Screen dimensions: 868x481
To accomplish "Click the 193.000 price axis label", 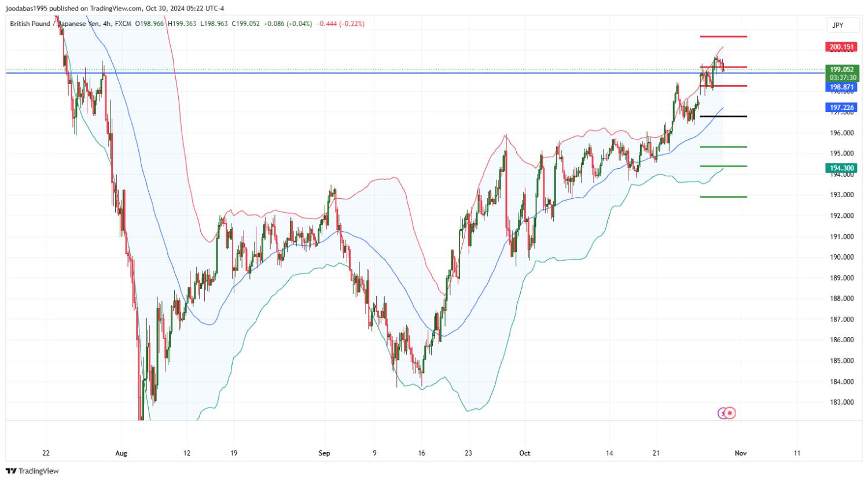I will point(842,195).
